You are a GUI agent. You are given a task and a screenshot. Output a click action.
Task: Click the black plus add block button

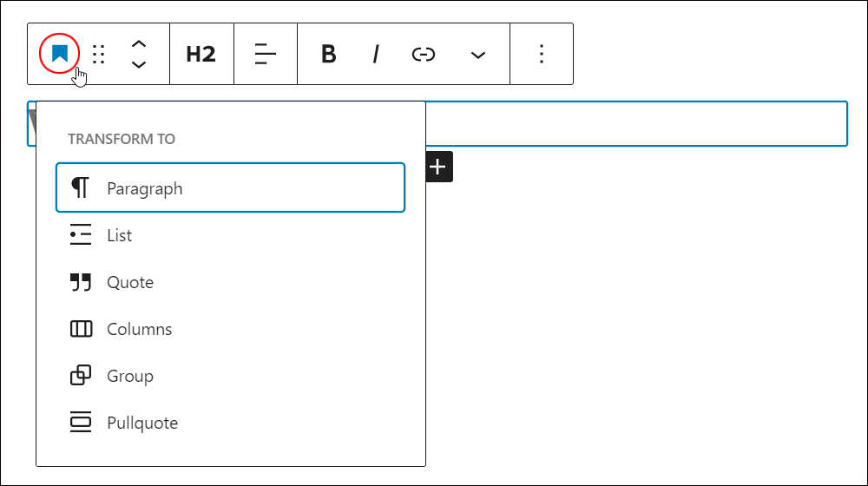tap(439, 167)
